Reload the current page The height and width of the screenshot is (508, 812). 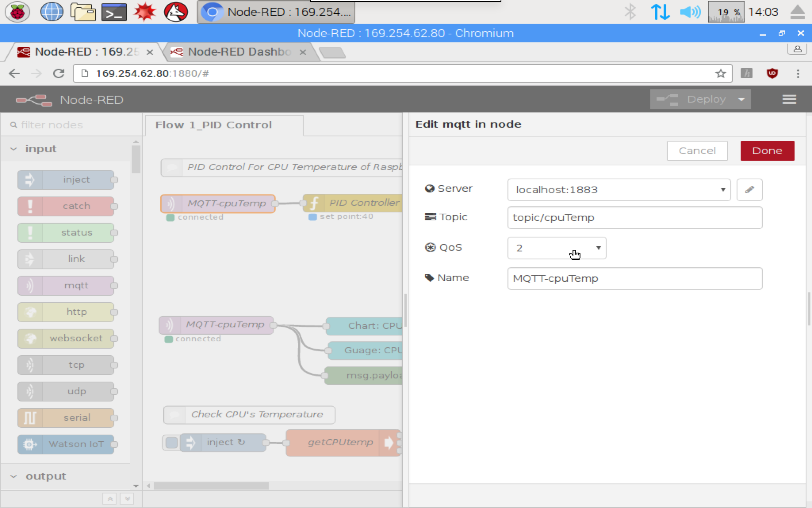pyautogui.click(x=58, y=73)
